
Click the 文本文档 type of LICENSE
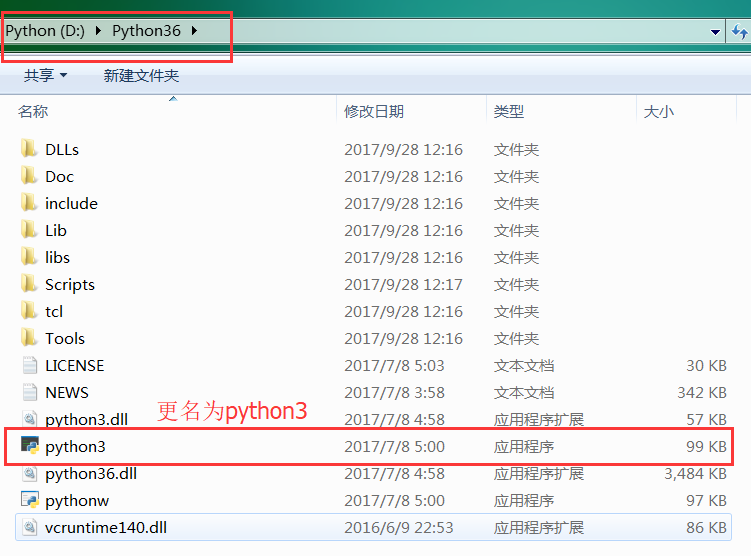[x=523, y=365]
